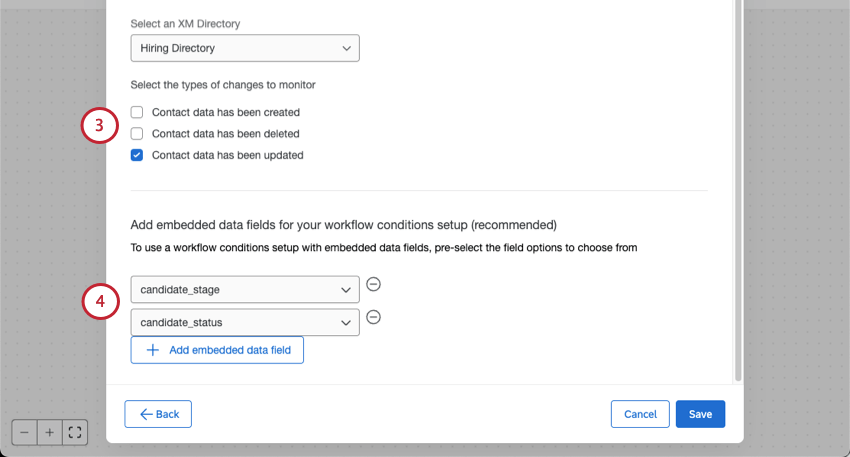Expand the candidate_stage field dropdown

coord(245,290)
